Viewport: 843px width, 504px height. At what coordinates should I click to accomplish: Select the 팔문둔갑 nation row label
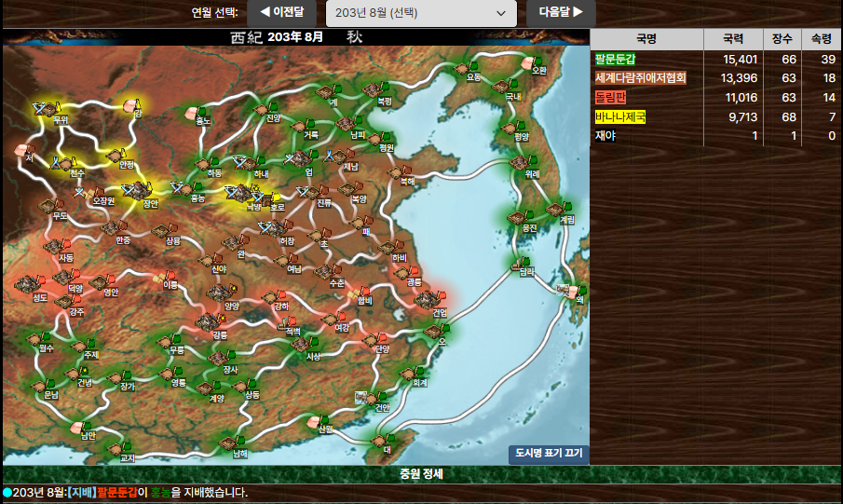[615, 60]
